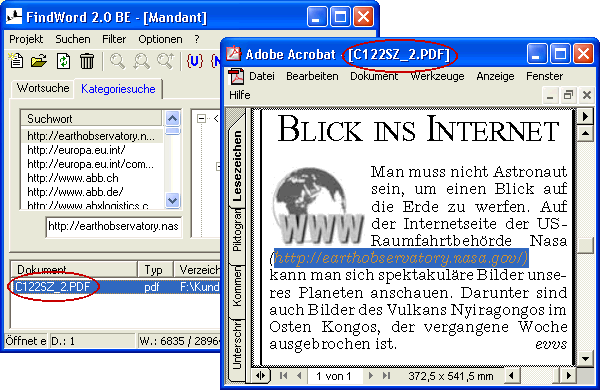The width and height of the screenshot is (600, 390).
Task: Click the highlighted earthobservatory.nasa.gov link
Action: coord(401,258)
